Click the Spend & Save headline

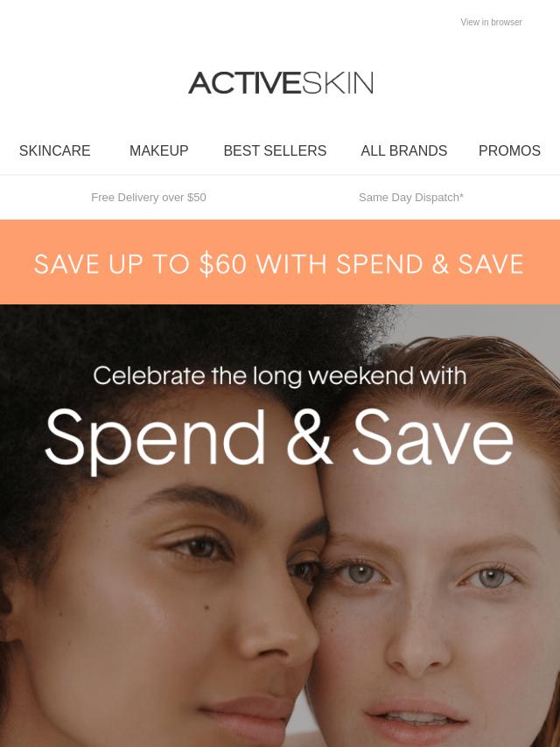[x=279, y=439]
